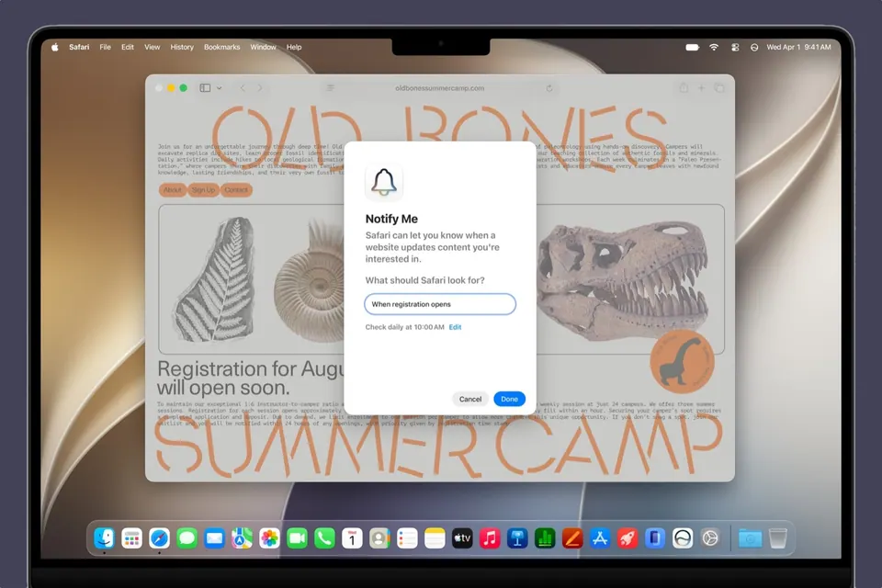
Task: Open Contacts from the Dock
Action: pyautogui.click(x=379, y=538)
